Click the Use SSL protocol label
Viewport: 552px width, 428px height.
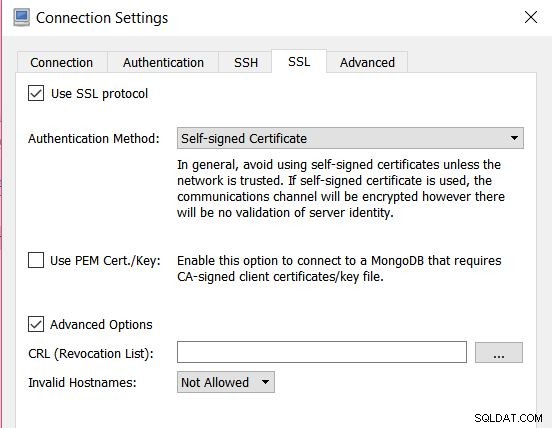coord(99,94)
